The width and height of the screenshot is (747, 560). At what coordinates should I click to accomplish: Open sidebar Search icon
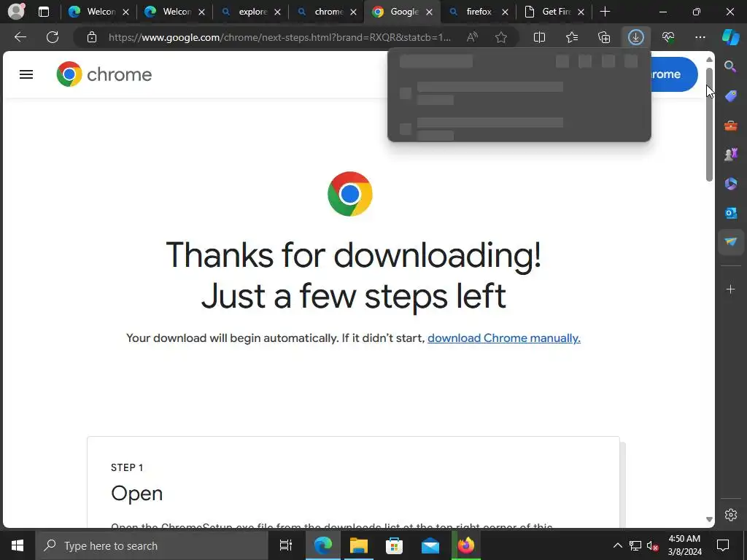tap(730, 66)
